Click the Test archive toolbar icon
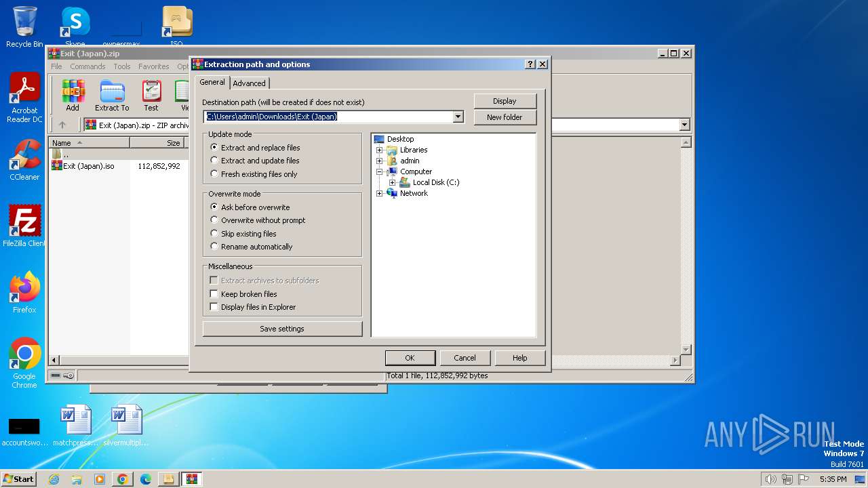This screenshot has width=868, height=488. coord(151,96)
